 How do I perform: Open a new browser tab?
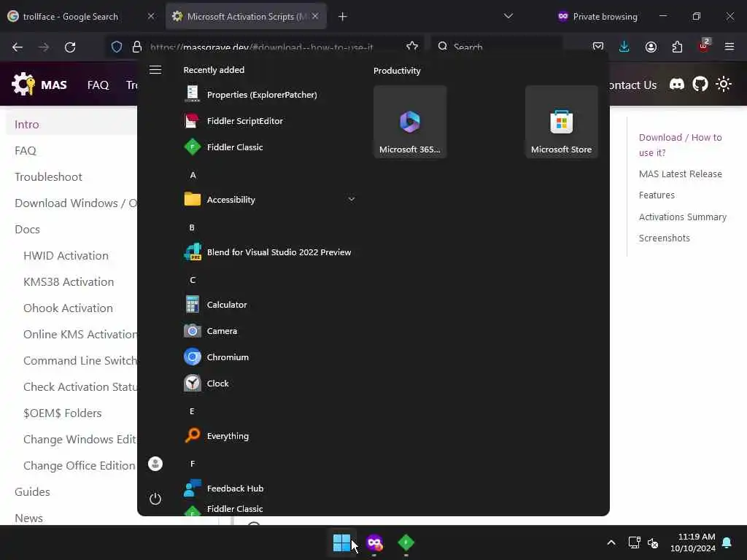click(x=343, y=17)
